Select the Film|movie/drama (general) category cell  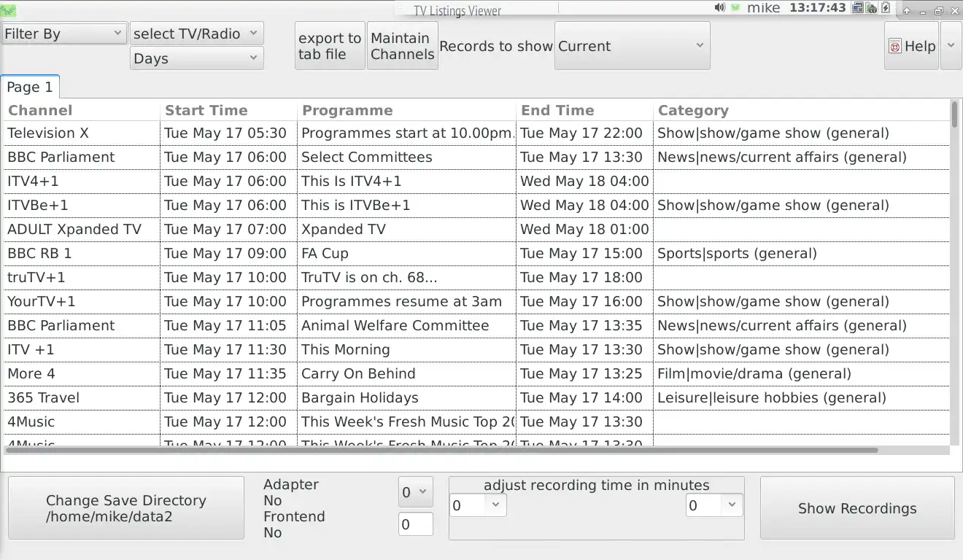click(802, 374)
